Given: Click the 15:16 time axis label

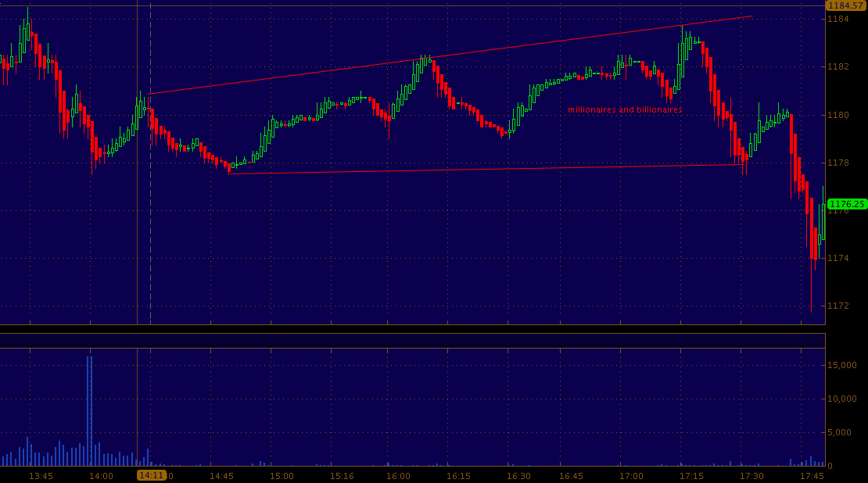Looking at the screenshot, I should pos(342,477).
